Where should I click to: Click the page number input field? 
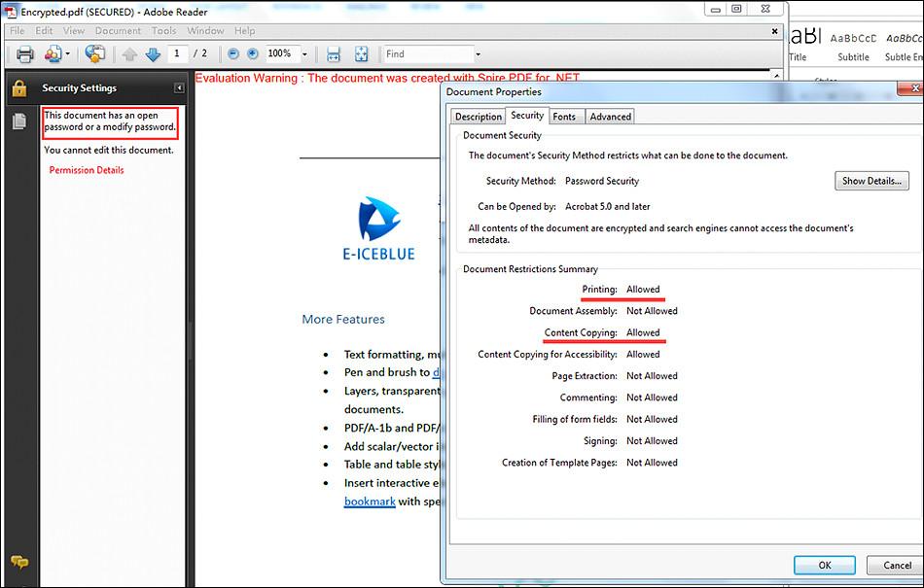(x=178, y=53)
